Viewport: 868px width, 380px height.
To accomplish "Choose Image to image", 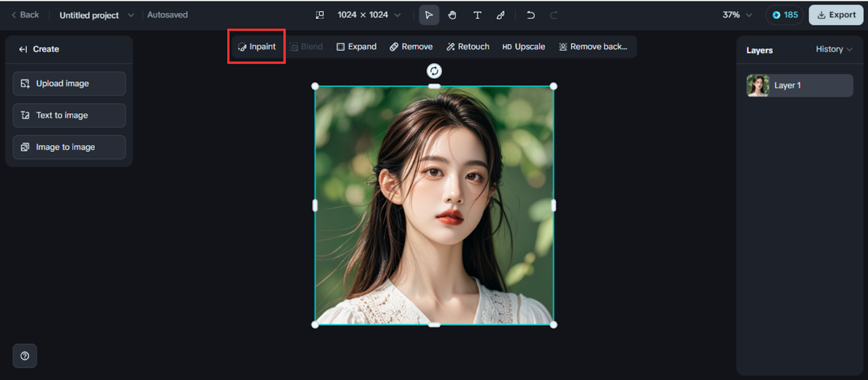I will pos(69,147).
